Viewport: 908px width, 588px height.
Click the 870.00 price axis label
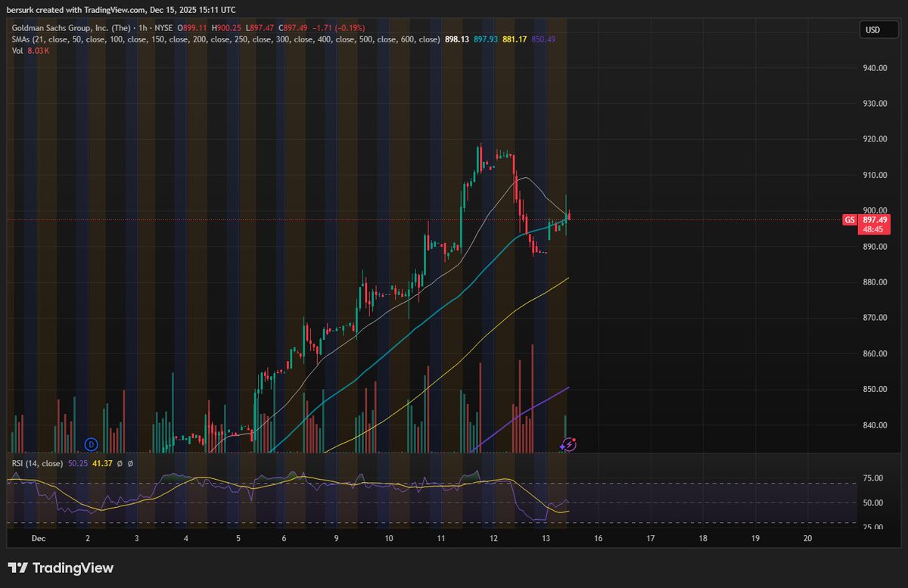click(x=875, y=318)
